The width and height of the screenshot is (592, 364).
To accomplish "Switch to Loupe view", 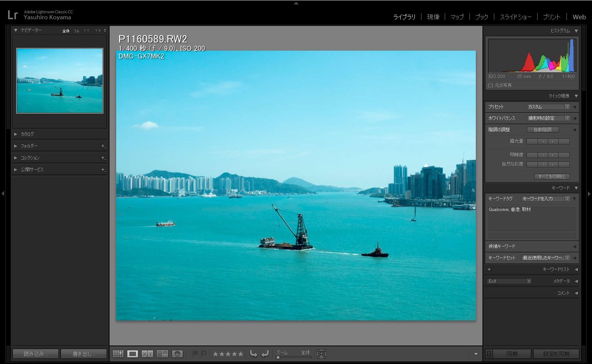I will (x=132, y=354).
